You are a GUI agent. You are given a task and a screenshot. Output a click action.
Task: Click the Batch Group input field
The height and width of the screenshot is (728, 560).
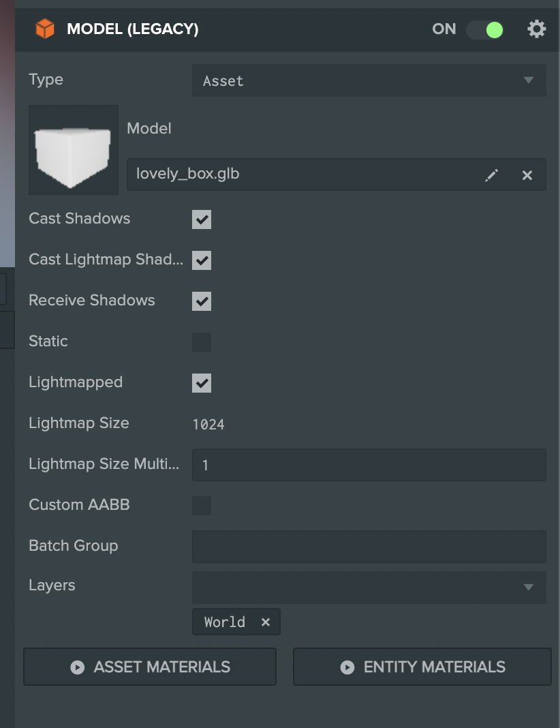click(x=369, y=546)
